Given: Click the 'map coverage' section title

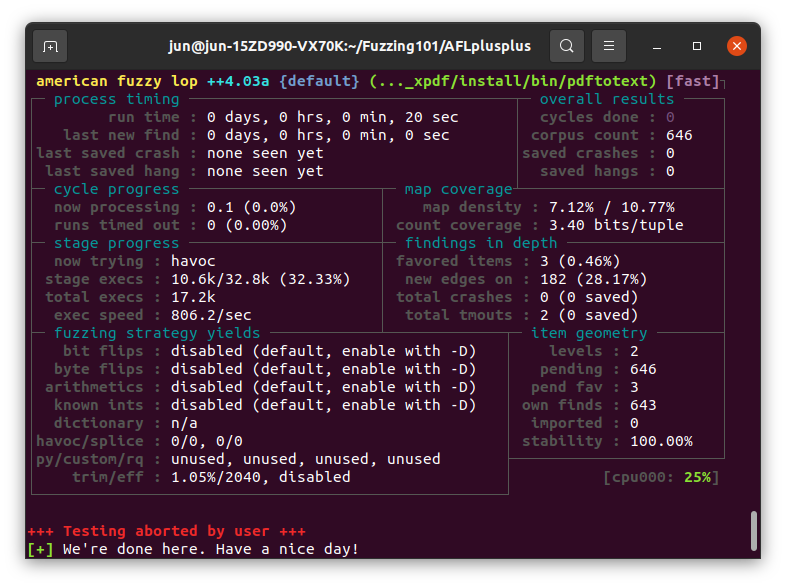Looking at the screenshot, I should pos(459,189).
